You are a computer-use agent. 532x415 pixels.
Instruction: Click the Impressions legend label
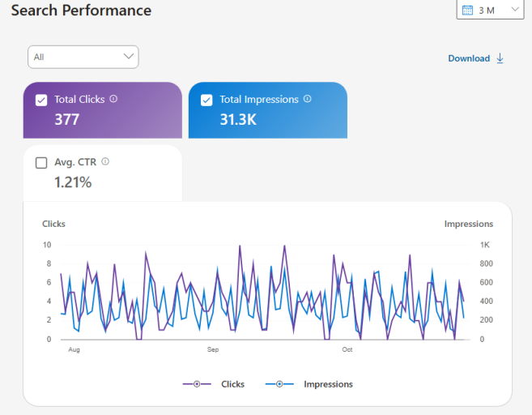(328, 384)
